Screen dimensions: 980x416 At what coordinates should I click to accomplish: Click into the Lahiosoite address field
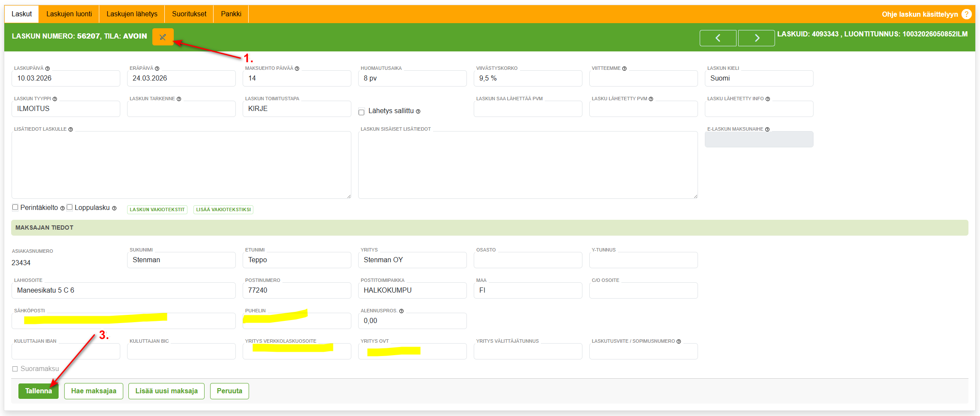click(x=123, y=290)
